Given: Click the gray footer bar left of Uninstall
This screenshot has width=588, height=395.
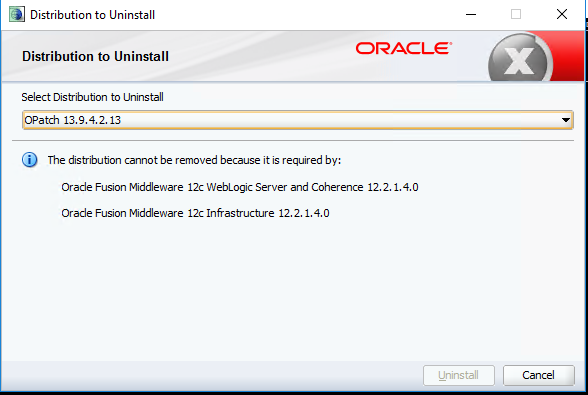Looking at the screenshot, I should [x=212, y=375].
